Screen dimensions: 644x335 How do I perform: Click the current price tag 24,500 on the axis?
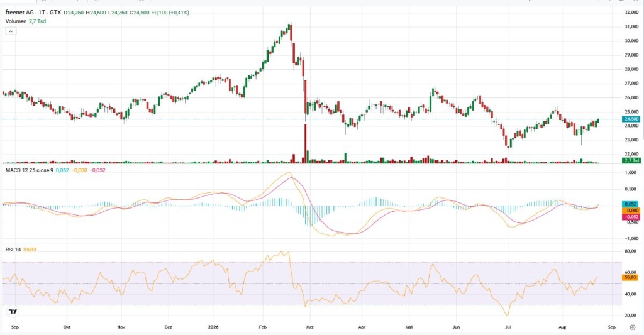(631, 119)
